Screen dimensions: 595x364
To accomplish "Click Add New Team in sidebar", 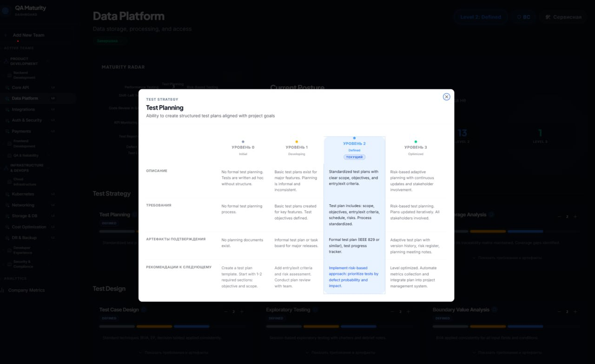I will click(28, 35).
